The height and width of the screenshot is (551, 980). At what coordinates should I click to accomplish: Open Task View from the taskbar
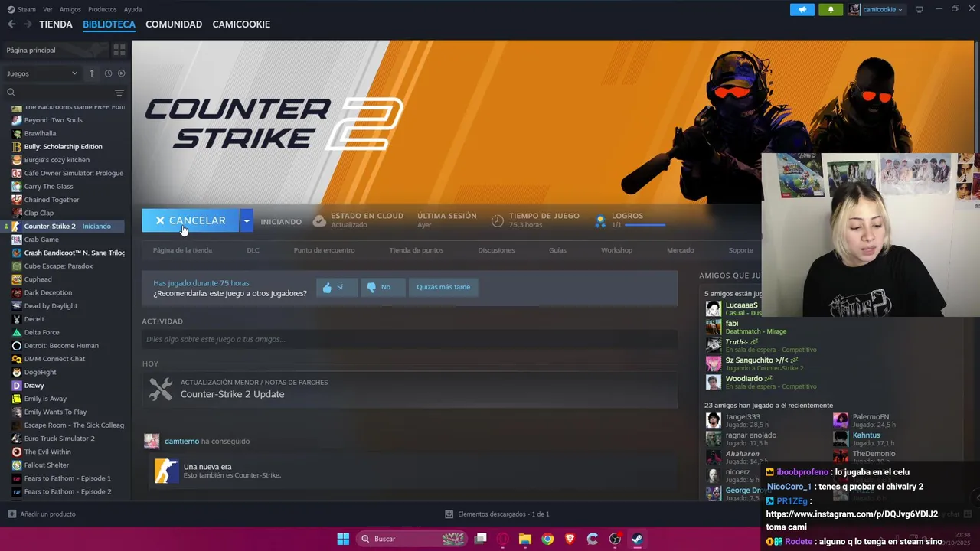tap(481, 539)
